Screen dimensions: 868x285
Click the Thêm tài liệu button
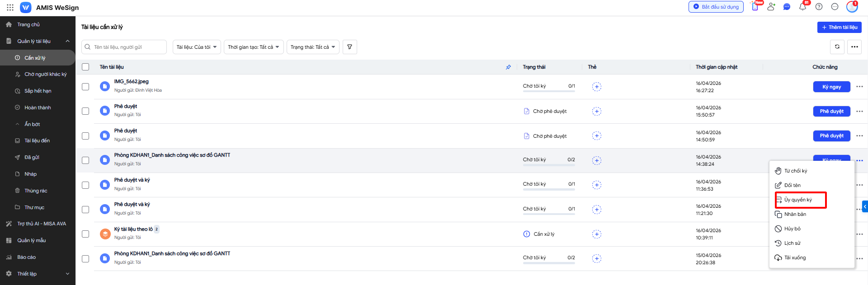[x=839, y=27]
